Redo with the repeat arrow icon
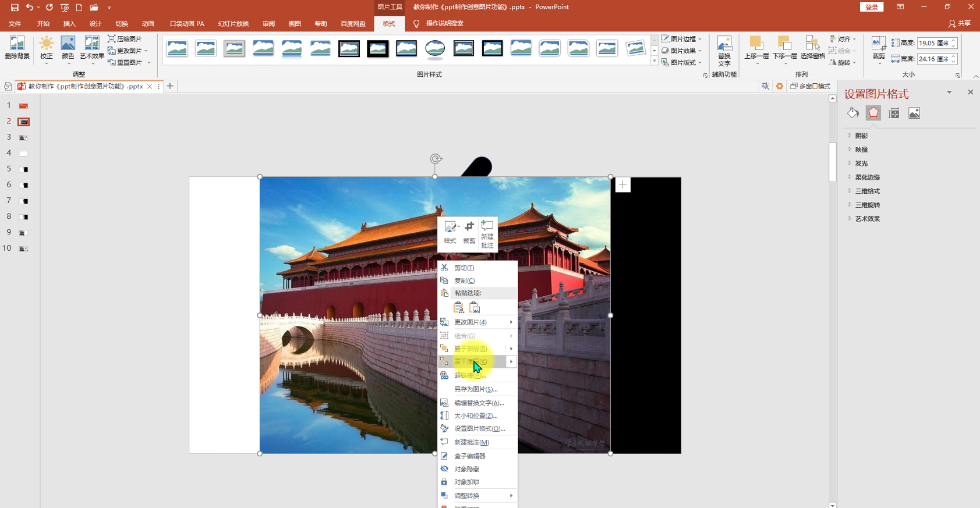Screen dimensions: 980x508 49,8
